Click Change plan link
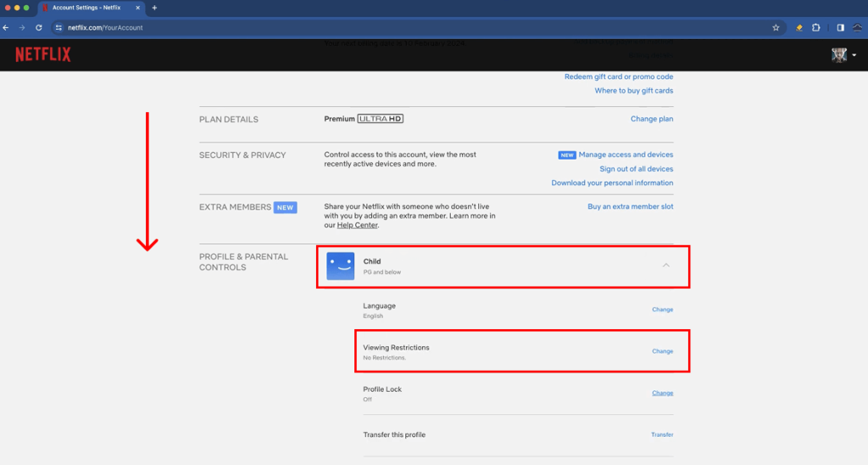The height and width of the screenshot is (465, 868). tap(652, 119)
